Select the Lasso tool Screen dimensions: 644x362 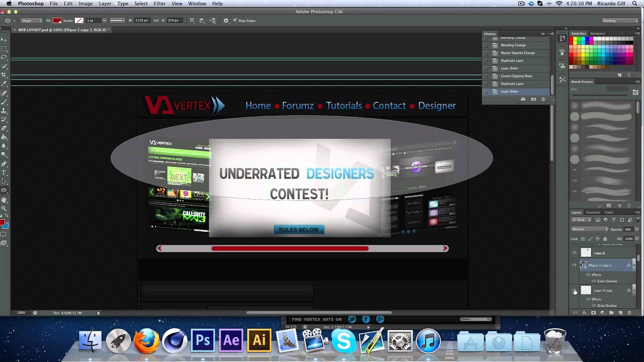tap(4, 57)
